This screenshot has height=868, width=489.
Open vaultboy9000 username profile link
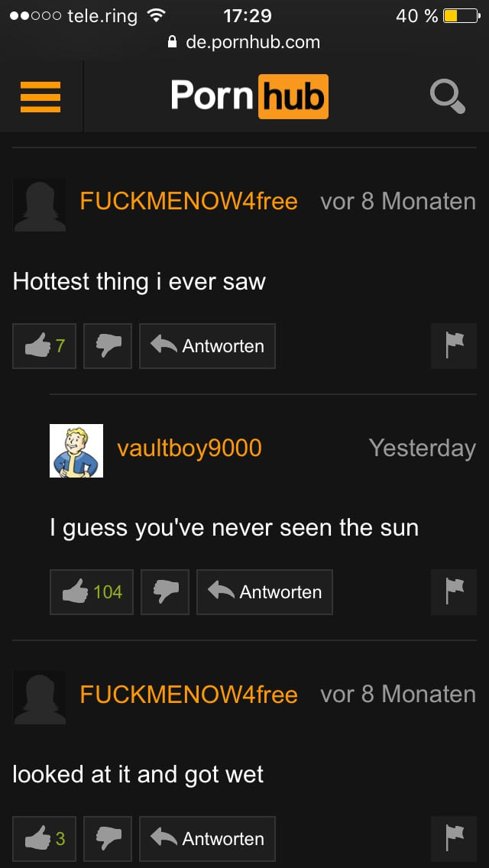pos(189,448)
